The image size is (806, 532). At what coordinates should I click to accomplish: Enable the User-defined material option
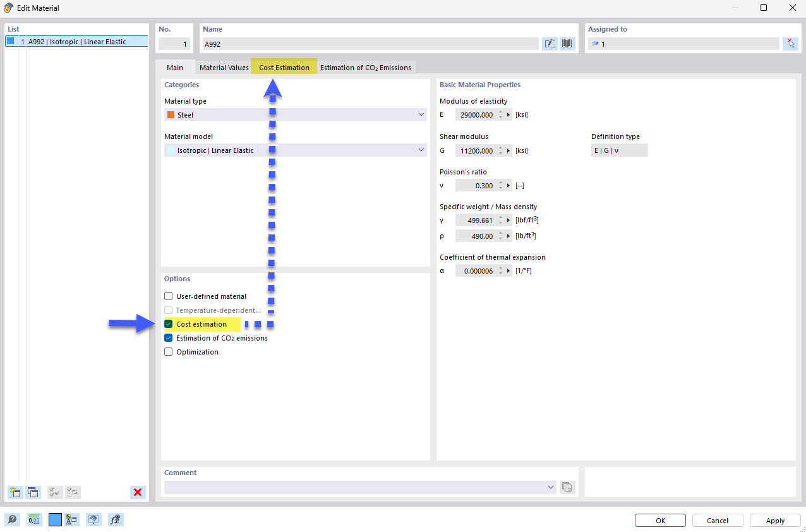[168, 296]
